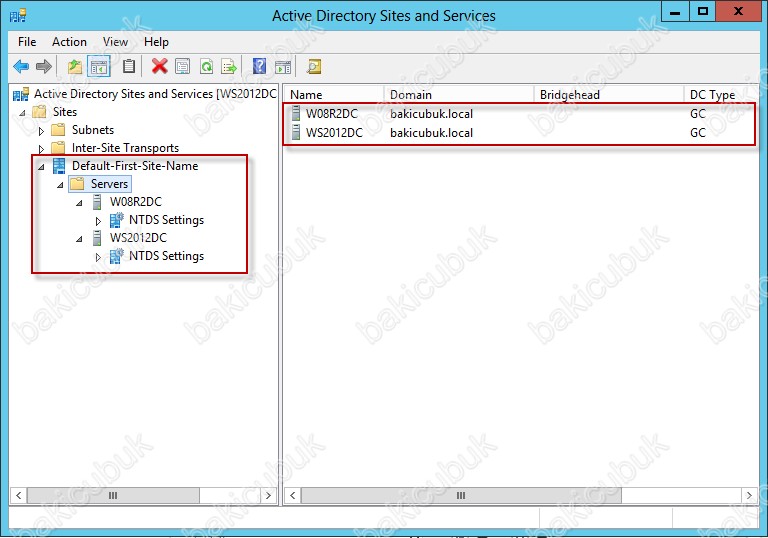Click the Find magnifier toolbar icon

313,66
